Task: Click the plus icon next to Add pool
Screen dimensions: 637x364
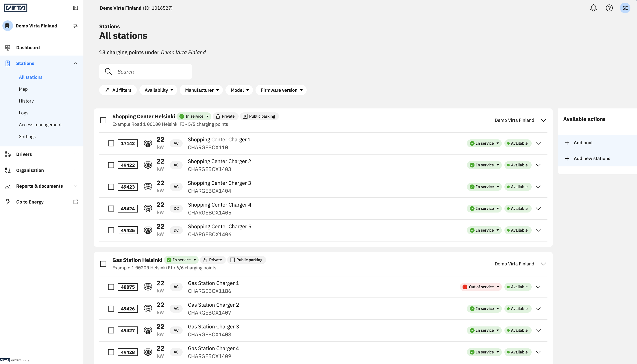Action: [x=567, y=143]
